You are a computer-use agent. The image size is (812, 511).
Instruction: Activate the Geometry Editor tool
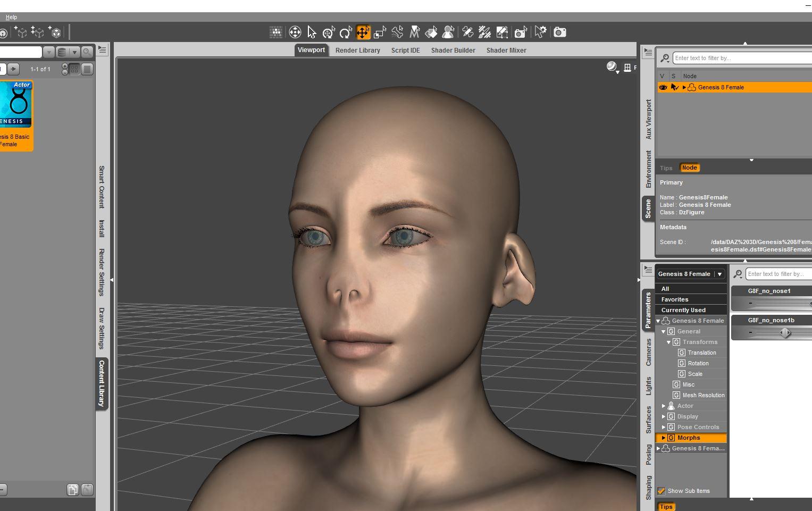[502, 32]
